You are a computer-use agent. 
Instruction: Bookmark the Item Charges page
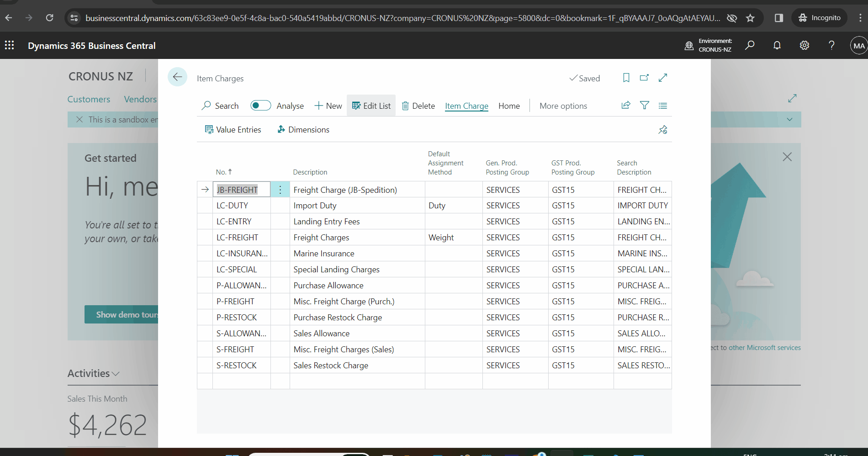tap(626, 78)
